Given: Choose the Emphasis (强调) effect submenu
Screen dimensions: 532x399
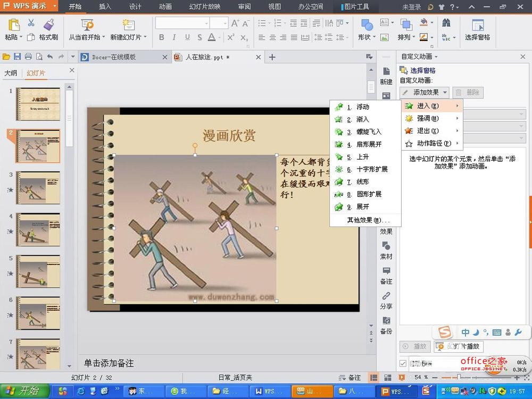Looking at the screenshot, I should pos(428,119).
